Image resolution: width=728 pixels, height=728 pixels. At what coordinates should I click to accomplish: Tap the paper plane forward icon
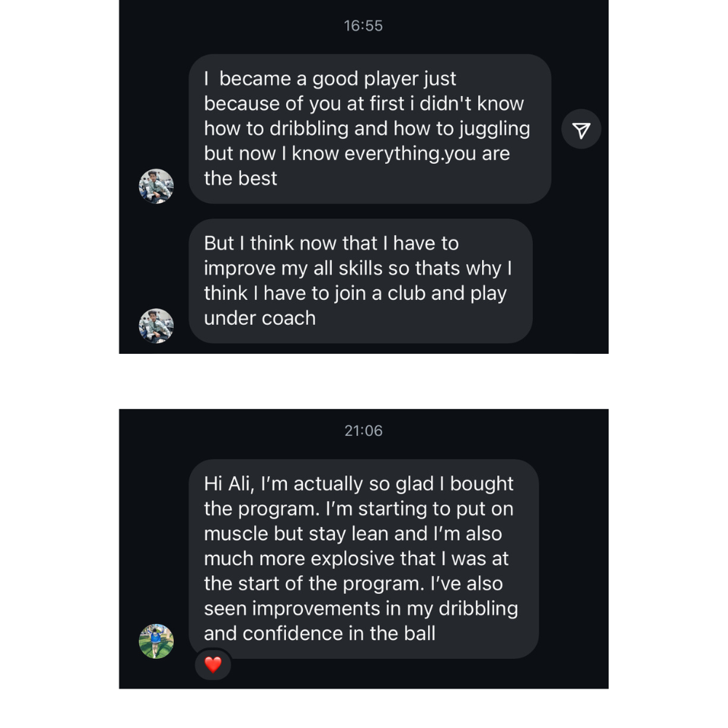581,130
